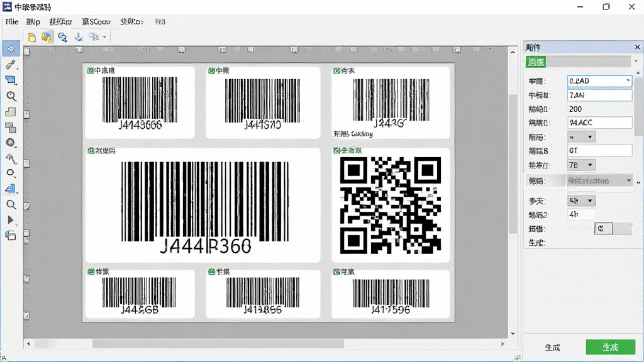
Task: Click the gray copy pages toolbar icon
Action: tap(94, 37)
